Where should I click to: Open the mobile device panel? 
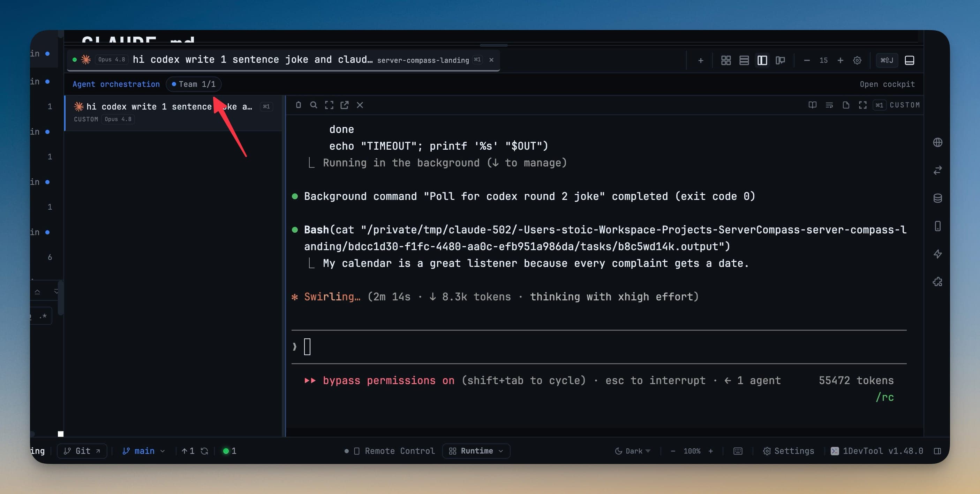(938, 226)
